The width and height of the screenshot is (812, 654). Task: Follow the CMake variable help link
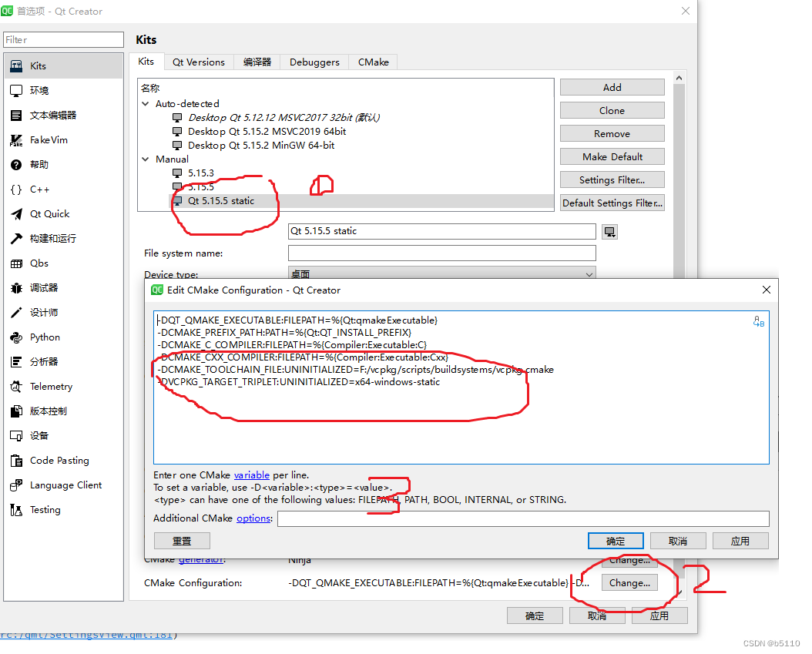[252, 475]
